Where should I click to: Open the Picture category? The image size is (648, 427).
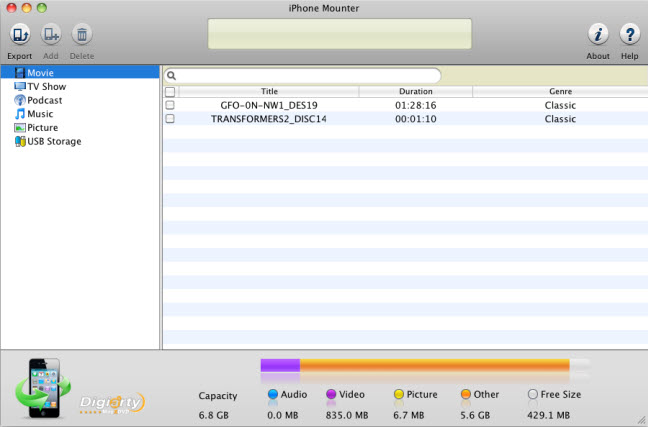(43, 128)
